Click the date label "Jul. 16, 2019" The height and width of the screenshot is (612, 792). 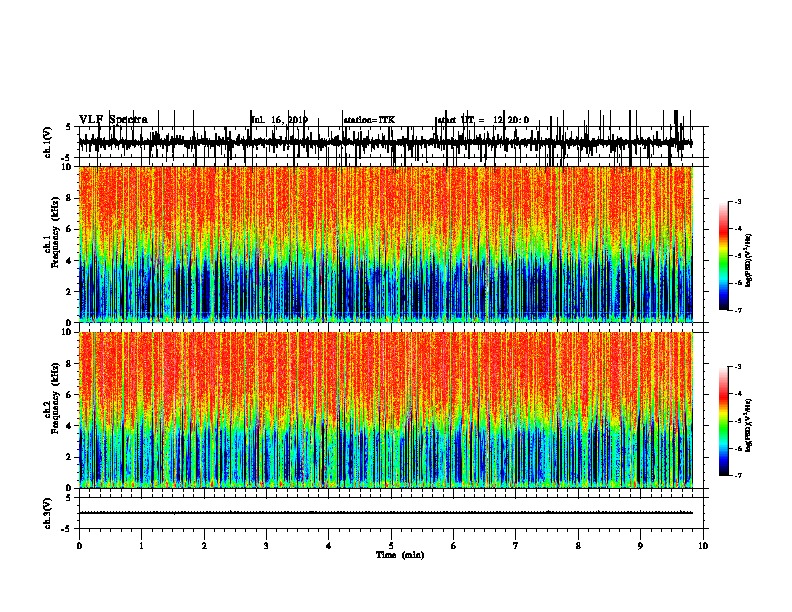279,120
